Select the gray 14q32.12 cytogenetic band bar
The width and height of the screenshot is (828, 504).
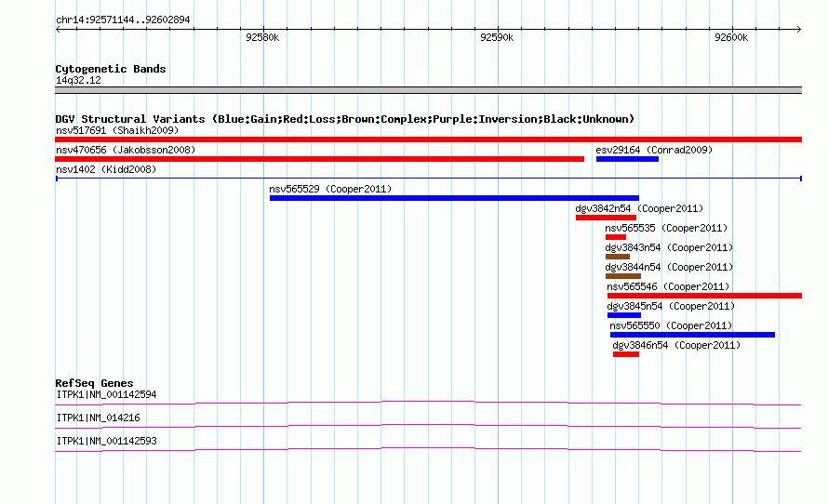pyautogui.click(x=428, y=90)
